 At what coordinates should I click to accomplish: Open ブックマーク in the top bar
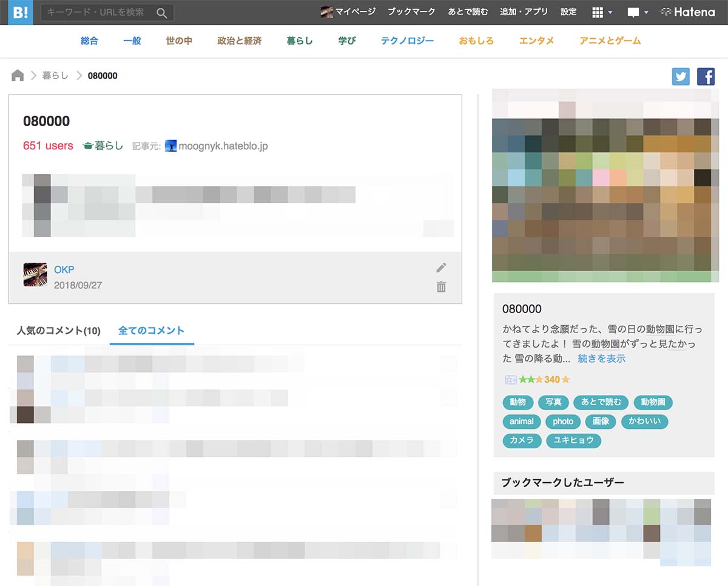(411, 12)
